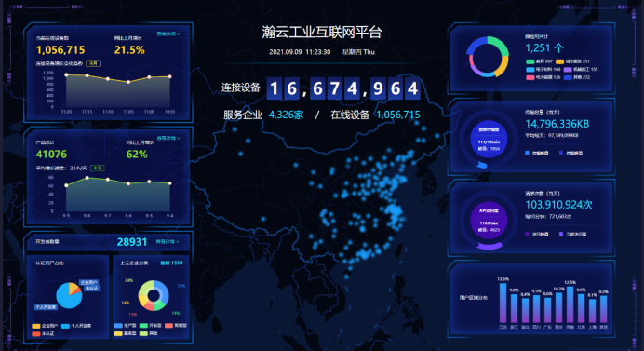The height and width of the screenshot is (351, 644).
Task: Click the micro-app statistics ring chart
Action: point(488,57)
